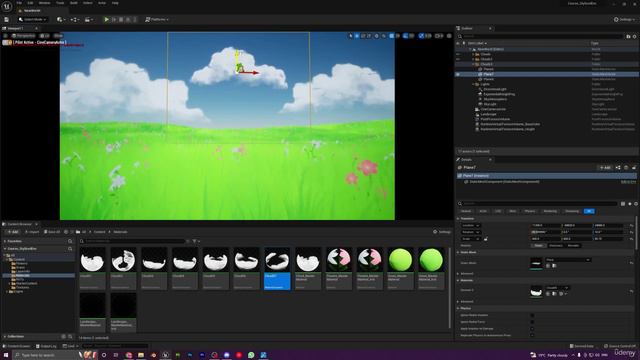
Task: Open the Edit menu
Action: click(x=30, y=3)
